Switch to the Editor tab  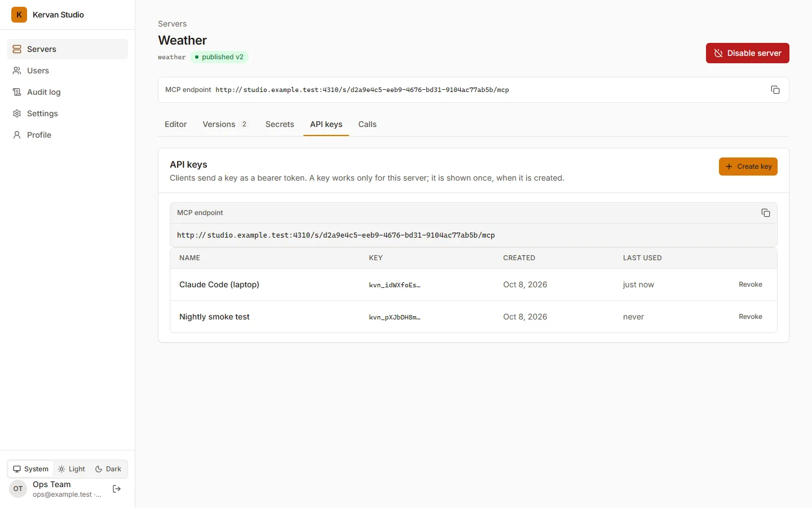tap(175, 124)
